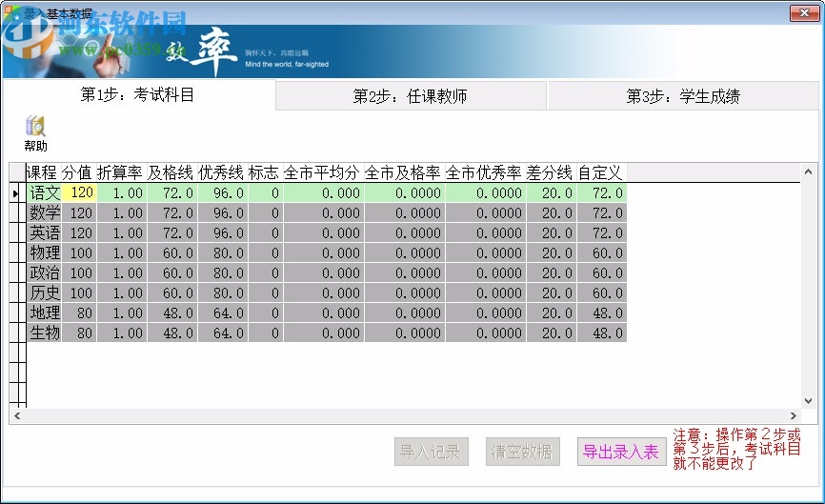Click the yellow 分值 cell for 语文
The width and height of the screenshot is (825, 504).
79,192
